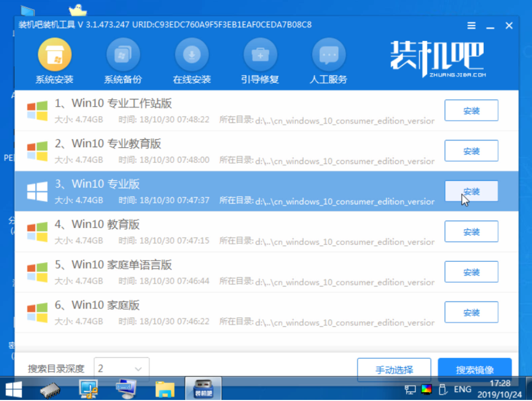Click the 装机吧 taskbar app icon

pyautogui.click(x=203, y=389)
